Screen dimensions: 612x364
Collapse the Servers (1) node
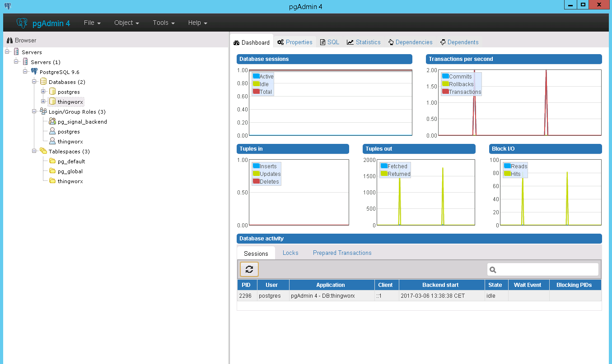coord(16,62)
